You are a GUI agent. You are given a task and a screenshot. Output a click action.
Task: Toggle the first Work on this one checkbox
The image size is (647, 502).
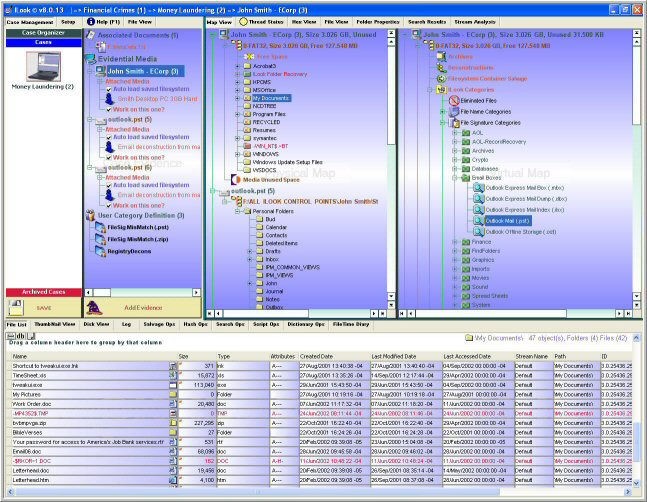tap(110, 109)
